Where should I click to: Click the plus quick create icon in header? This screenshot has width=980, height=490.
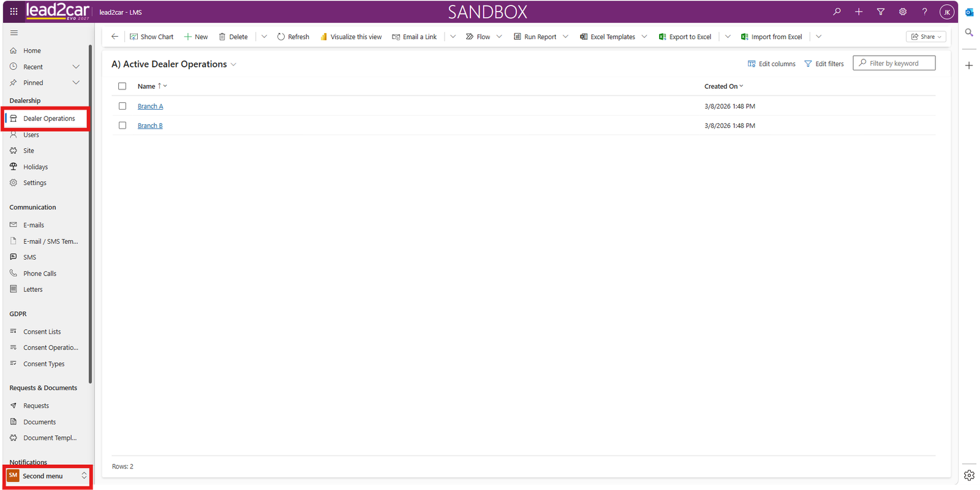pyautogui.click(x=859, y=12)
